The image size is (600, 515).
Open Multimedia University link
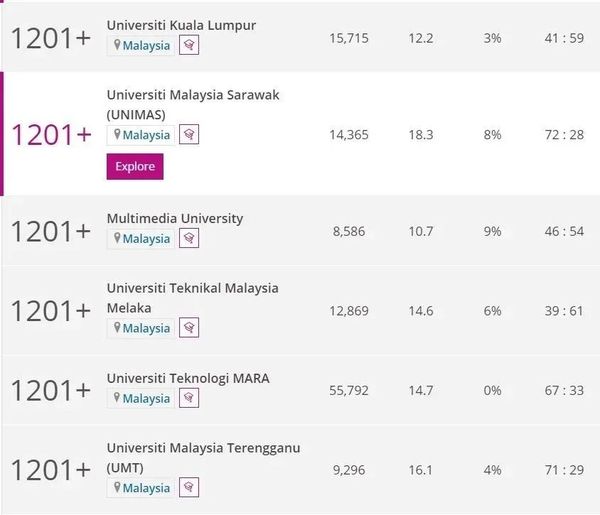coord(175,218)
